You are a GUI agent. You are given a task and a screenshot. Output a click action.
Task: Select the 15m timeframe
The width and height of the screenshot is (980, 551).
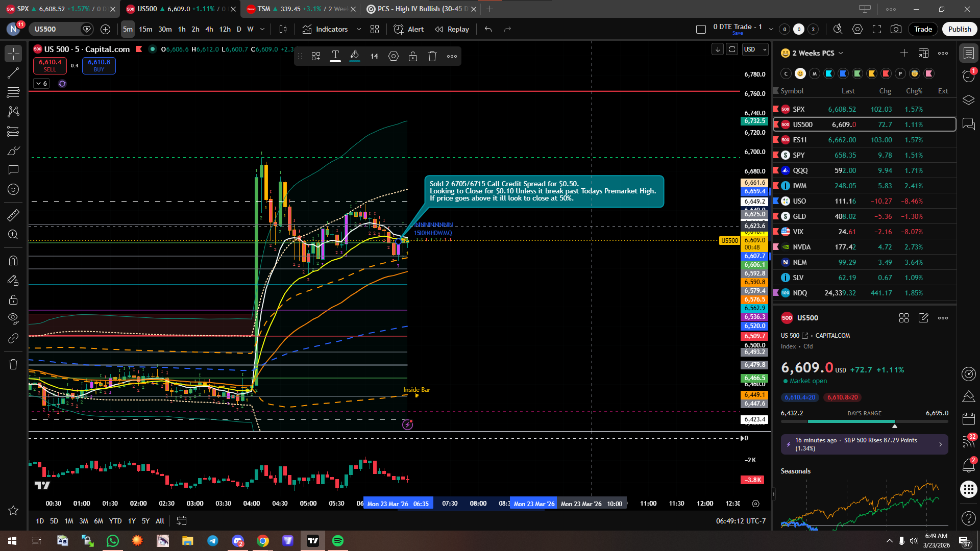coord(145,29)
